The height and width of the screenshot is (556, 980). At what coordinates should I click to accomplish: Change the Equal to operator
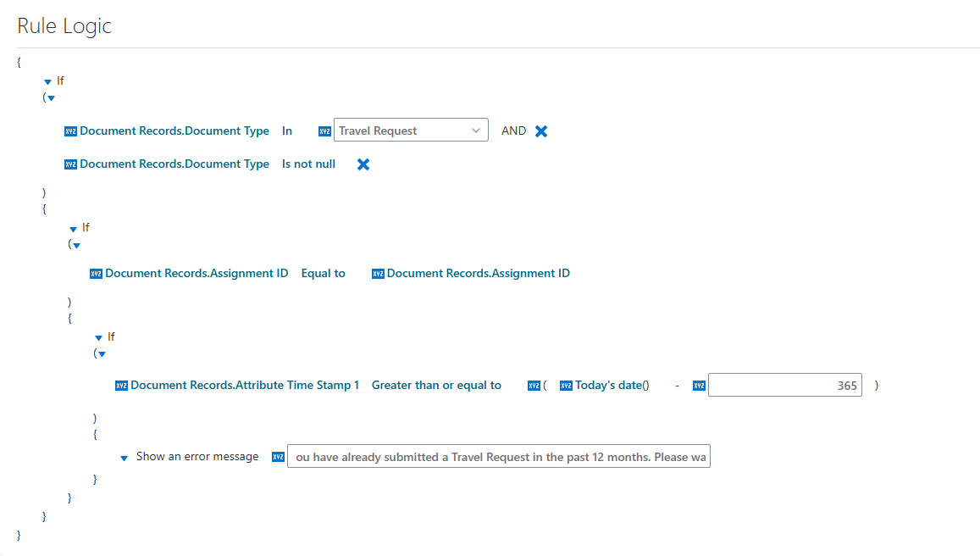pyautogui.click(x=323, y=273)
